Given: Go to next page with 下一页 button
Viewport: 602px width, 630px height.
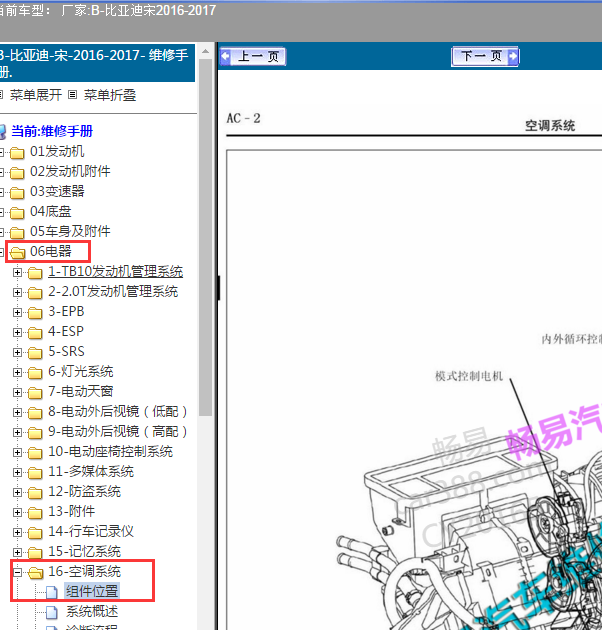Looking at the screenshot, I should 485,56.
